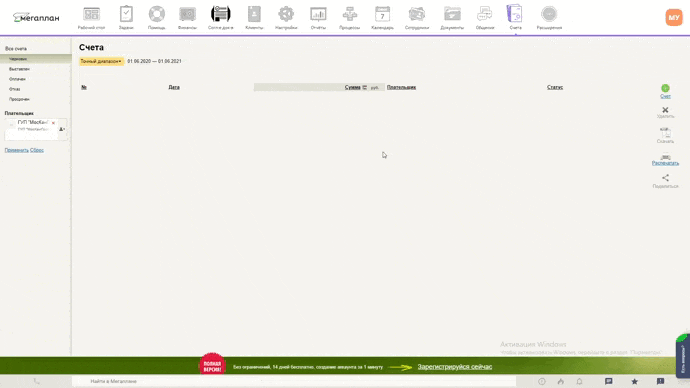Image resolution: width=690 pixels, height=388 pixels.
Task: Select the Просрочен filter
Action: (x=19, y=99)
